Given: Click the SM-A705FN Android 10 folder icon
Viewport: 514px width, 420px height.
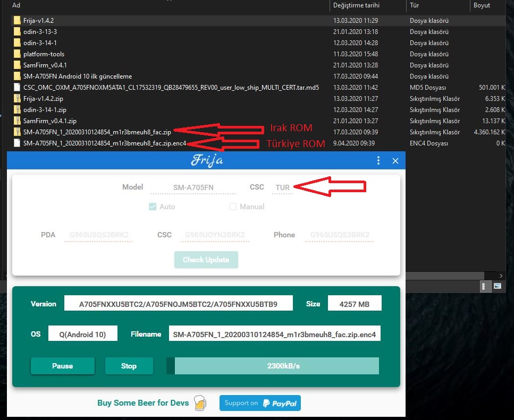Looking at the screenshot, I should [17, 76].
